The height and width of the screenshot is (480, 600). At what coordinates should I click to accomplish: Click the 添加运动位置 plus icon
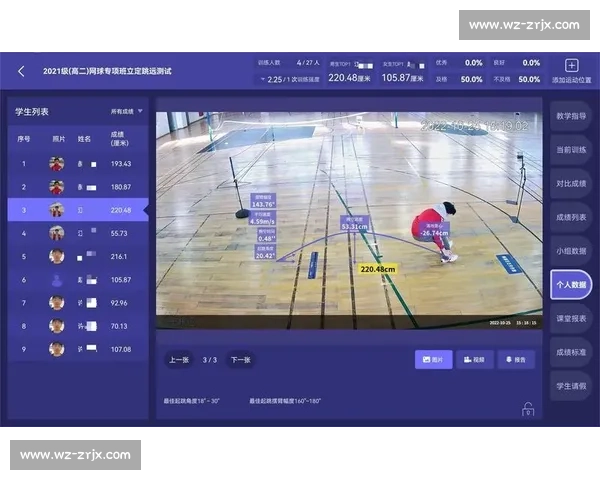(x=572, y=65)
